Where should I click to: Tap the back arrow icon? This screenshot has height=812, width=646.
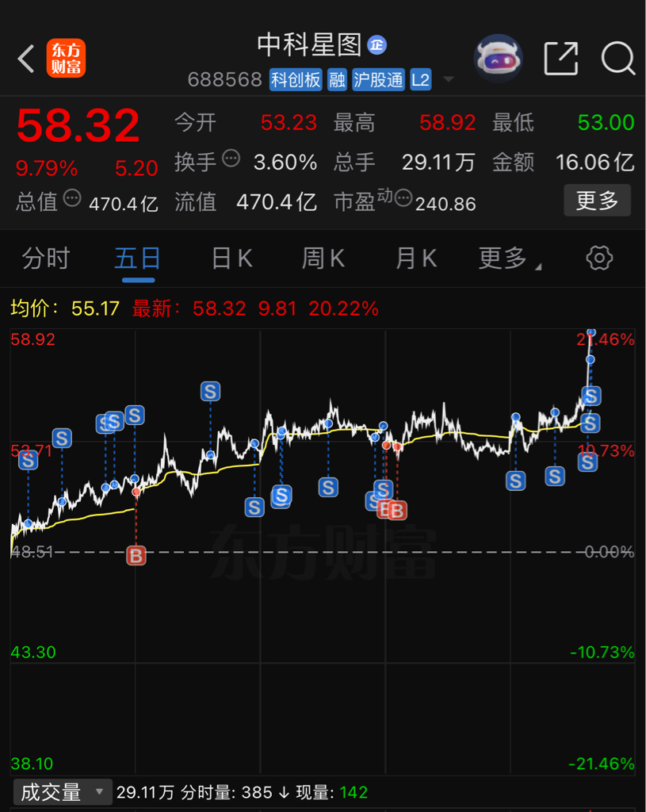tap(26, 59)
